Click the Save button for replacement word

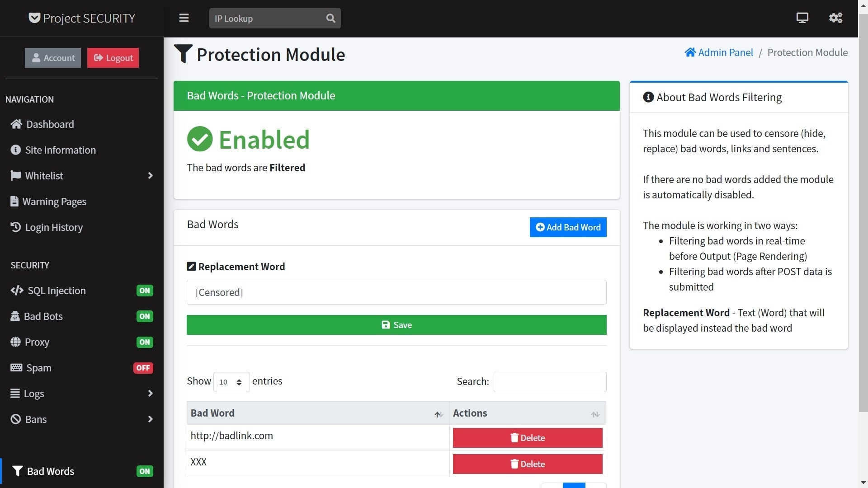tap(396, 324)
